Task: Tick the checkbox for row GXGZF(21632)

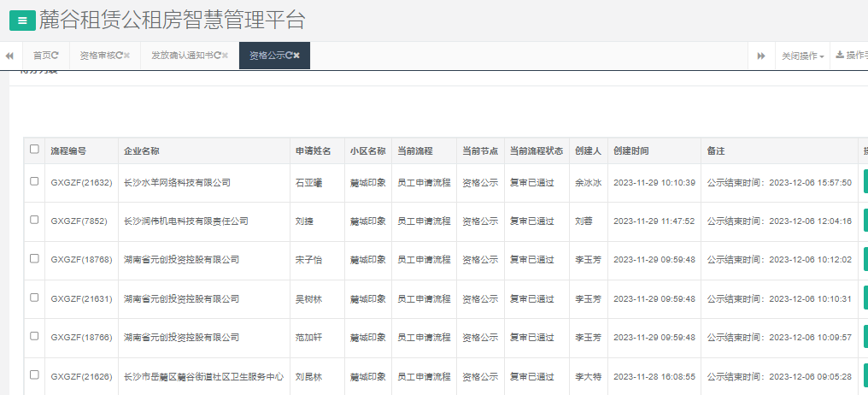Action: 34,181
